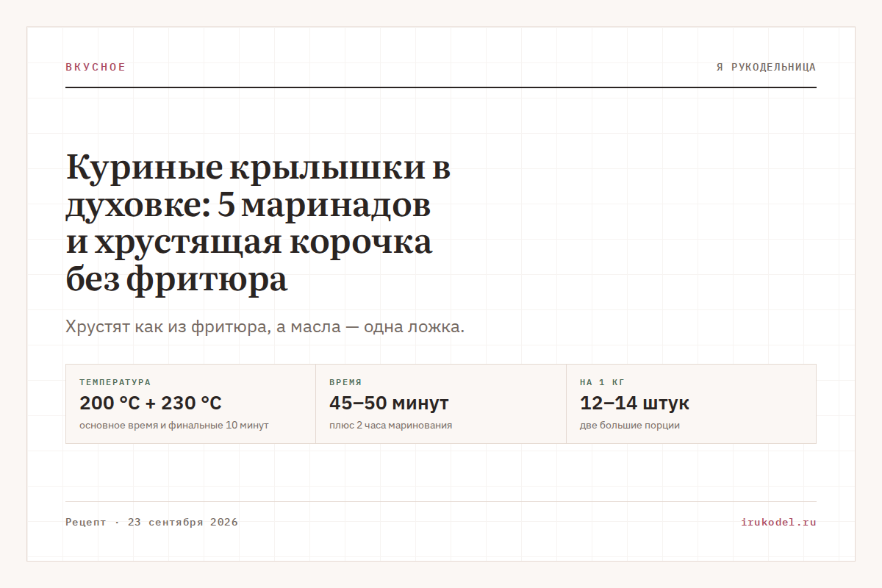Screen dimensions: 882x588
Task: Click note основное время и финальные 10 минут
Action: [x=174, y=426]
